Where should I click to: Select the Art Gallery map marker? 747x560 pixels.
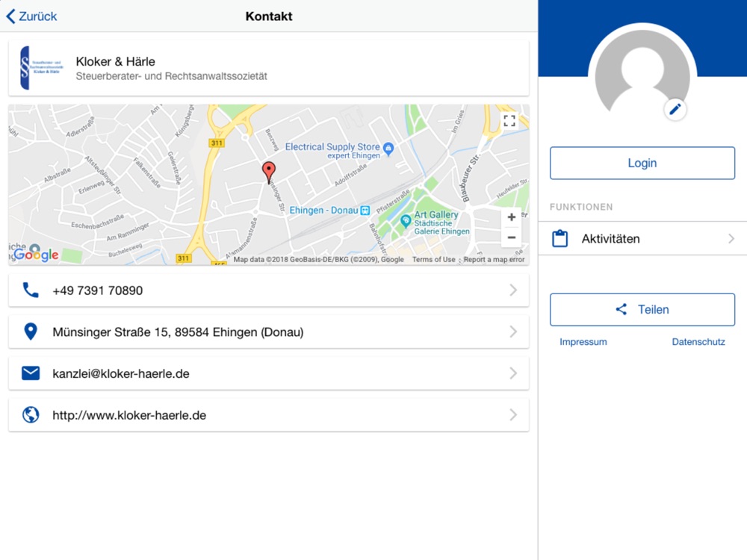[x=406, y=220]
